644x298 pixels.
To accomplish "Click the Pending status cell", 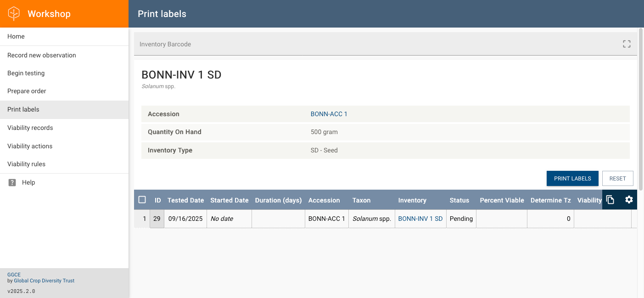I will tap(461, 219).
